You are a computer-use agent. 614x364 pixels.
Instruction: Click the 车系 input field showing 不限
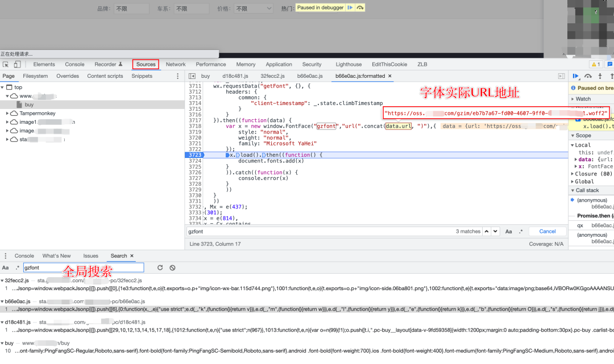pyautogui.click(x=192, y=8)
